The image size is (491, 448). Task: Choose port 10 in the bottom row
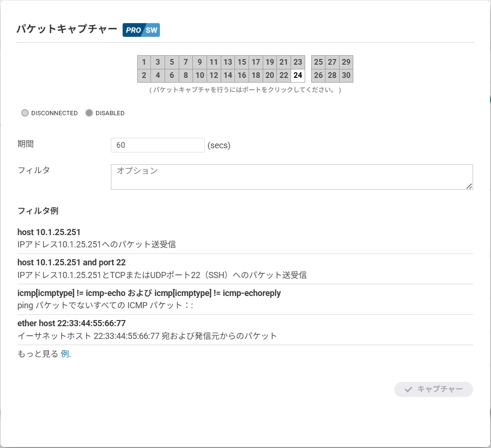[200, 76]
